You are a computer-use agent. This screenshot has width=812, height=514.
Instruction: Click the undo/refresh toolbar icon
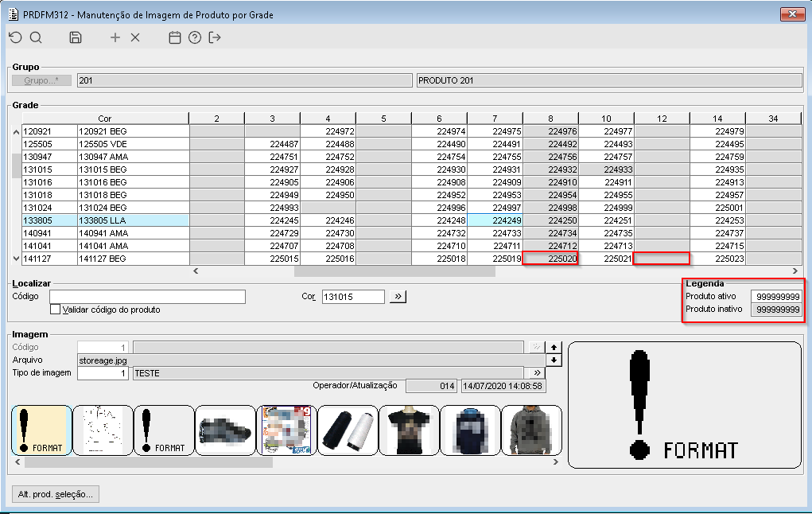pos(16,37)
